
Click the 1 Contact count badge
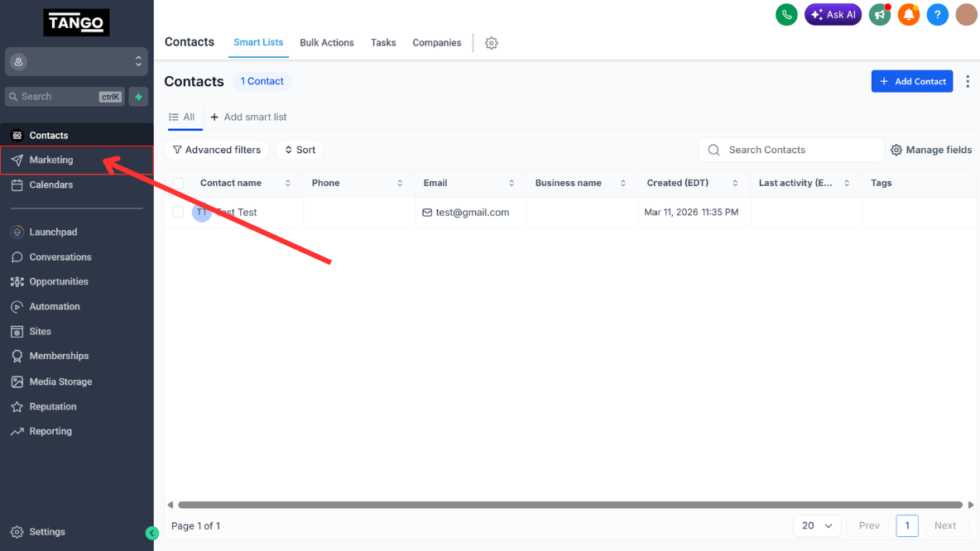(x=262, y=81)
